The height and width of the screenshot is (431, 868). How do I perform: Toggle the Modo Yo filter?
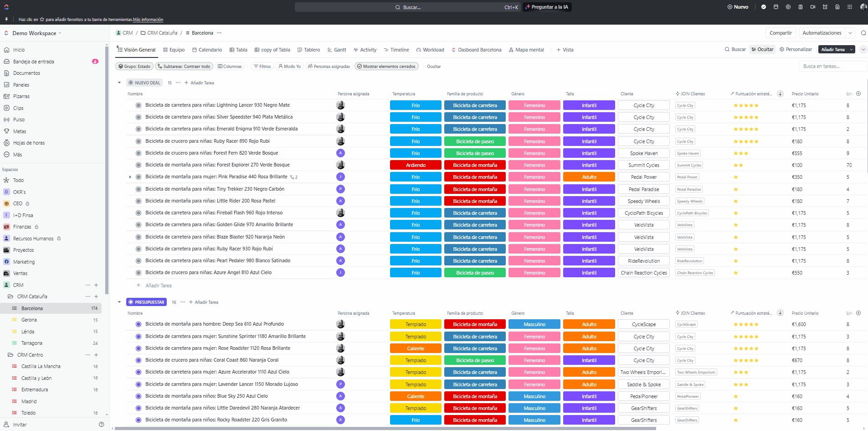pos(289,67)
